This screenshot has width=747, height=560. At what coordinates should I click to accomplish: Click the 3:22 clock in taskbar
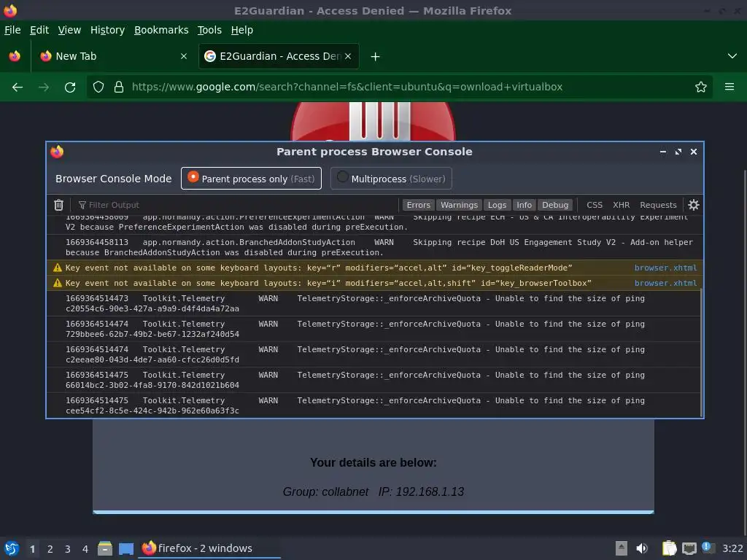tap(732, 548)
